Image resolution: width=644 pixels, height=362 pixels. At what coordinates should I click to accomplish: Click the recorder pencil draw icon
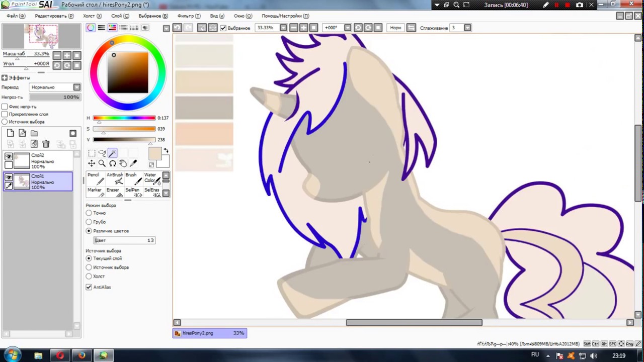point(546,5)
